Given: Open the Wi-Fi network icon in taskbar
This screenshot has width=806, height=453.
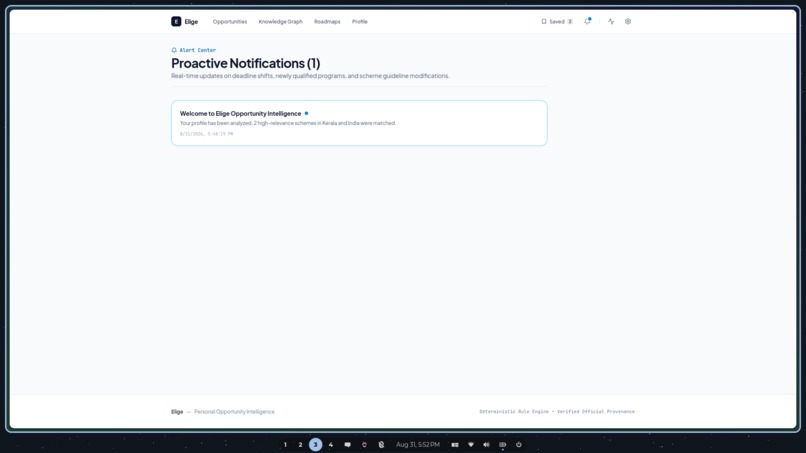Looking at the screenshot, I should tap(471, 445).
